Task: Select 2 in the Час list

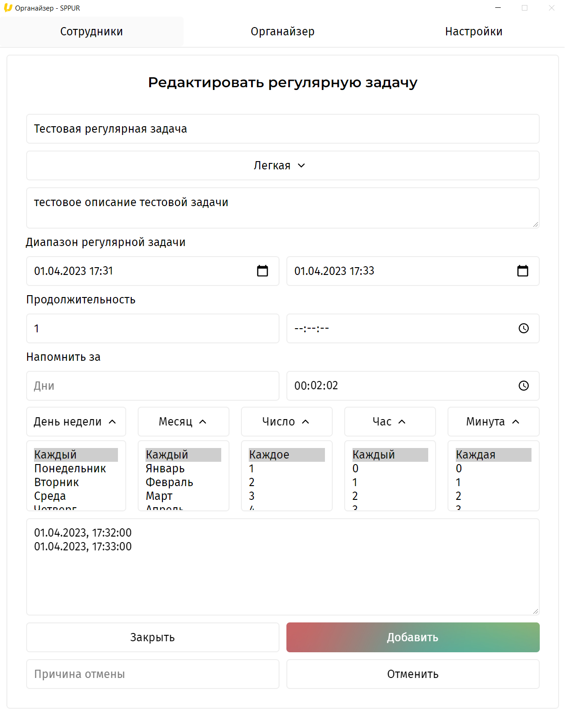Action: (390, 496)
